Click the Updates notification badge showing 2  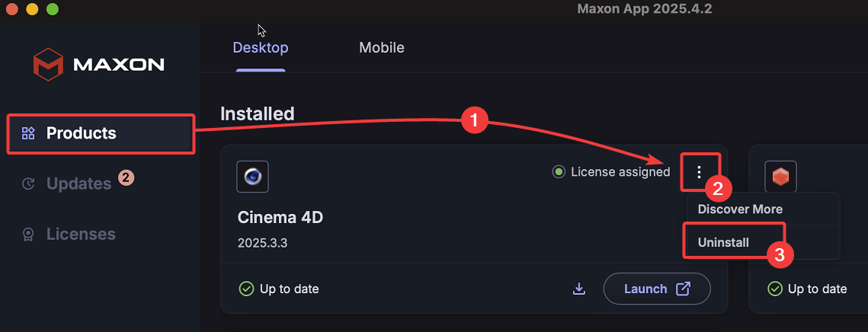[126, 178]
